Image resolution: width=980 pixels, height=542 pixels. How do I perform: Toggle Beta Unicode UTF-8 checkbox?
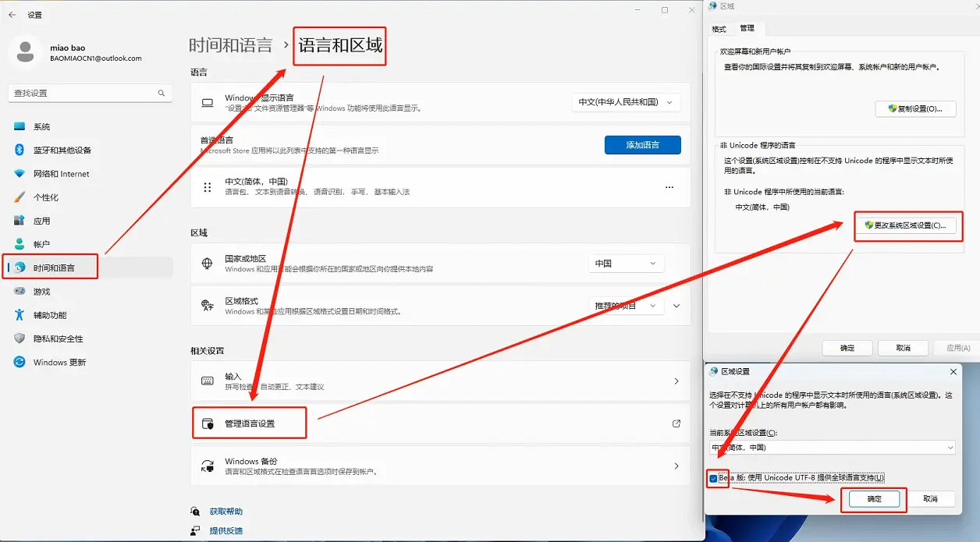[713, 478]
